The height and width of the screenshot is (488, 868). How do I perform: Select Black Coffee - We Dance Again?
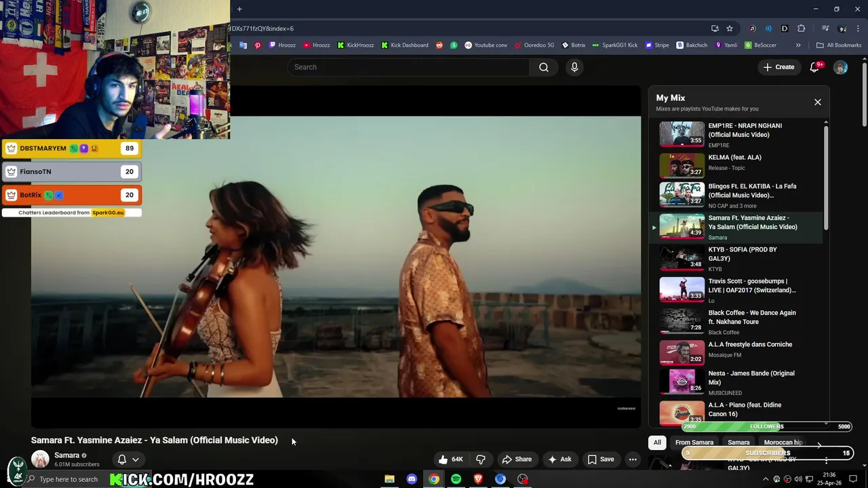tap(741, 322)
